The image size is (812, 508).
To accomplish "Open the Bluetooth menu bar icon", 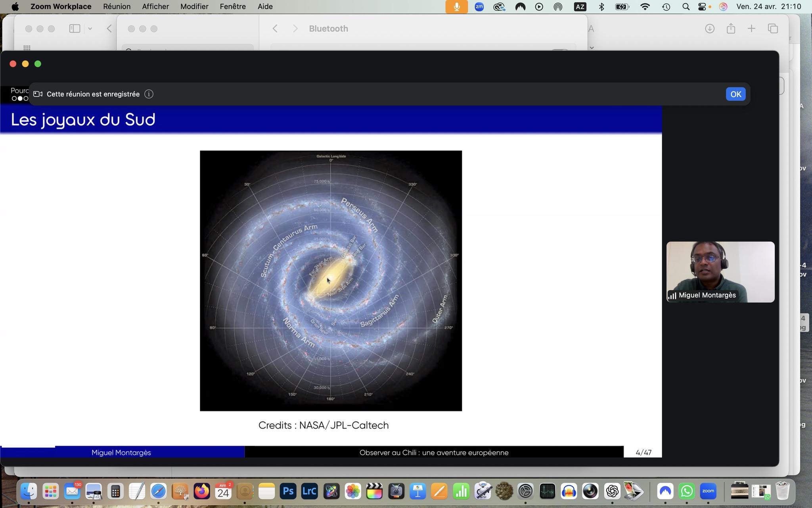I will tap(601, 6).
